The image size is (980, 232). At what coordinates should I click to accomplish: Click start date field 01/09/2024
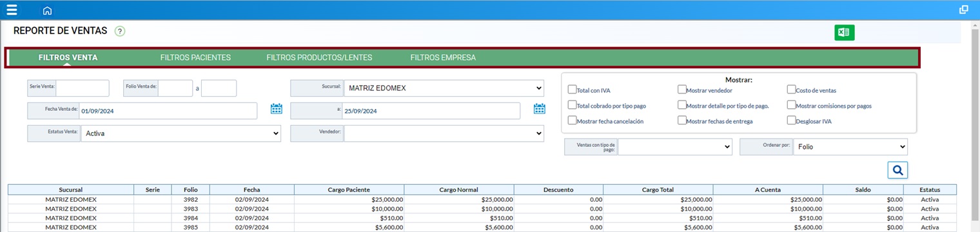(x=168, y=111)
